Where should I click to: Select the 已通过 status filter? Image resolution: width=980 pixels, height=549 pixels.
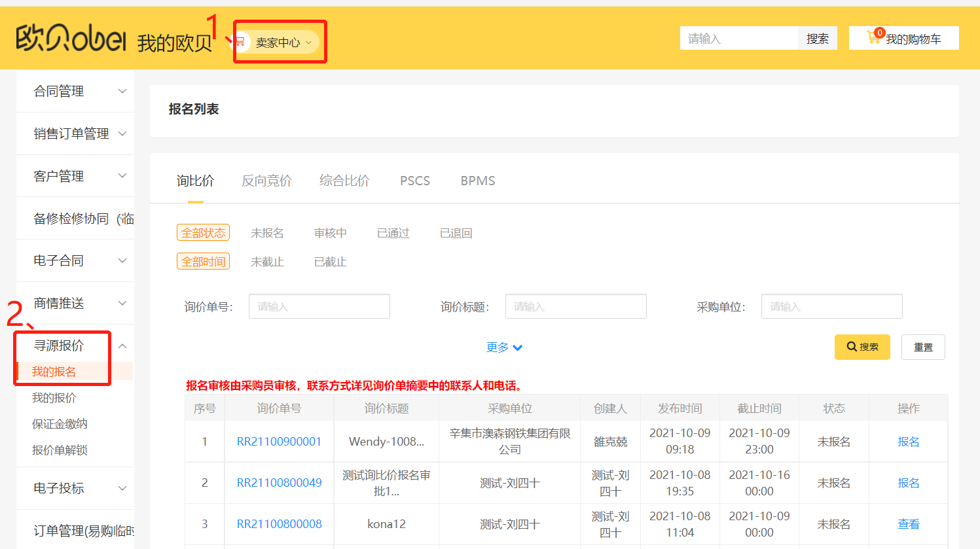click(x=393, y=233)
